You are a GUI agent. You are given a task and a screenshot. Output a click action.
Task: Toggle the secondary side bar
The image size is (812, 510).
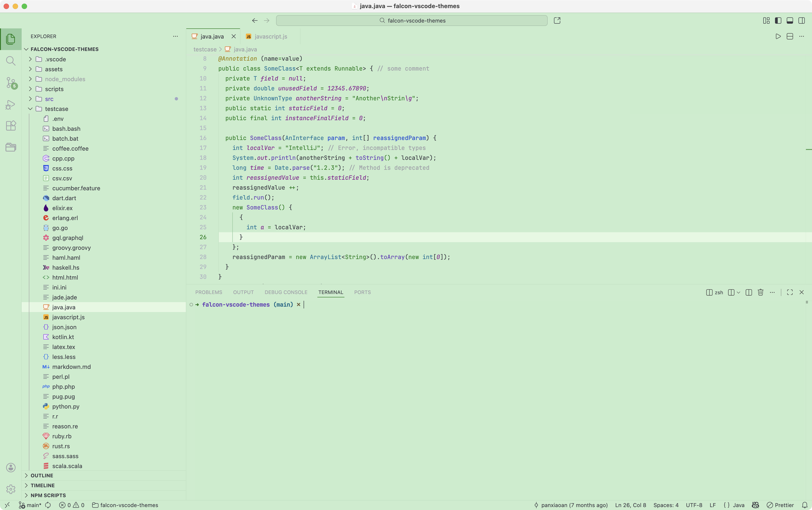point(802,21)
